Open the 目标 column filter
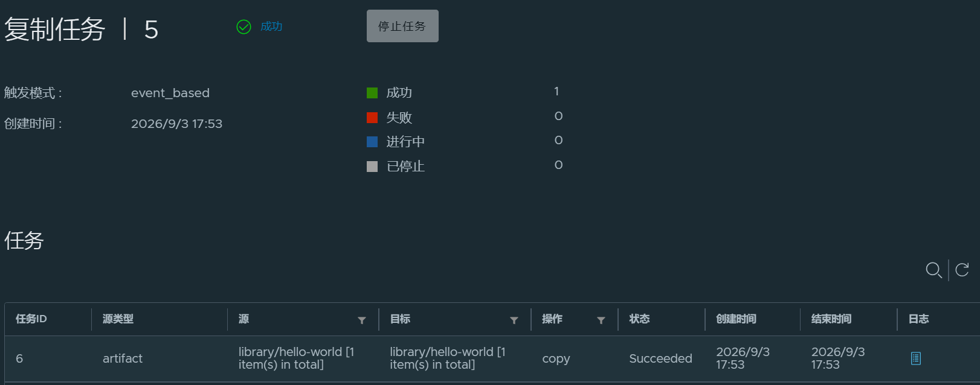The image size is (980, 385). [514, 320]
